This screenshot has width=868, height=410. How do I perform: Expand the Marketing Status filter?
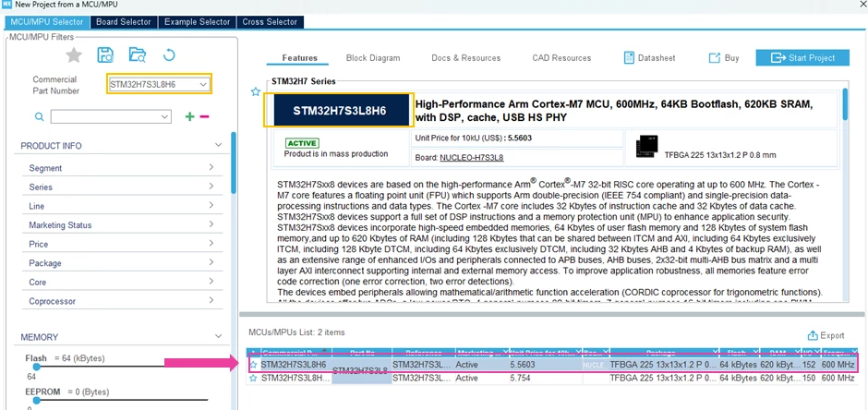(x=211, y=224)
